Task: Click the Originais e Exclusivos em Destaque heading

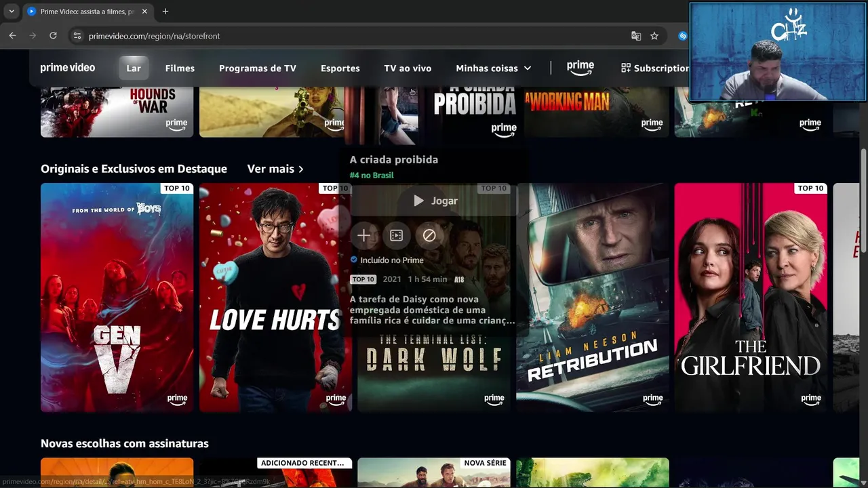Action: coord(134,169)
